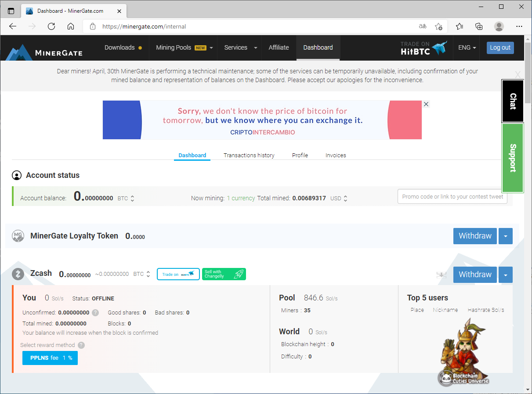Change total mined currency from USD
The image size is (532, 394).
tap(339, 199)
